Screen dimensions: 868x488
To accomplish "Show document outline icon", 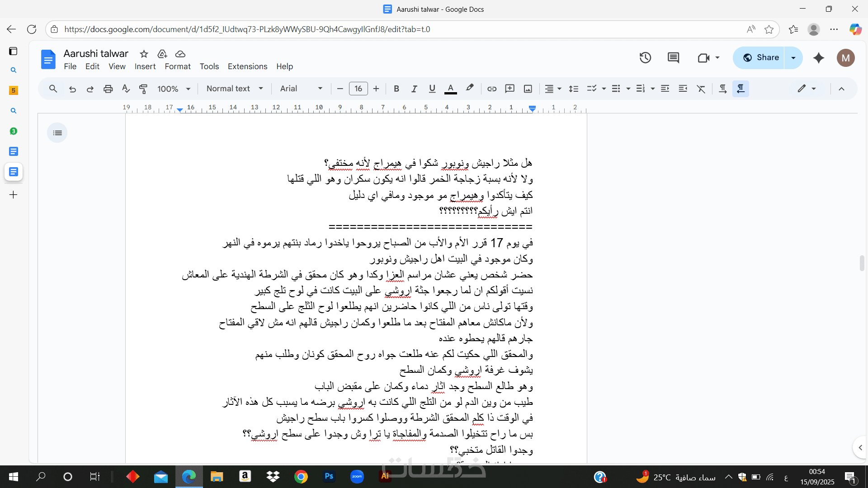I will 57,133.
